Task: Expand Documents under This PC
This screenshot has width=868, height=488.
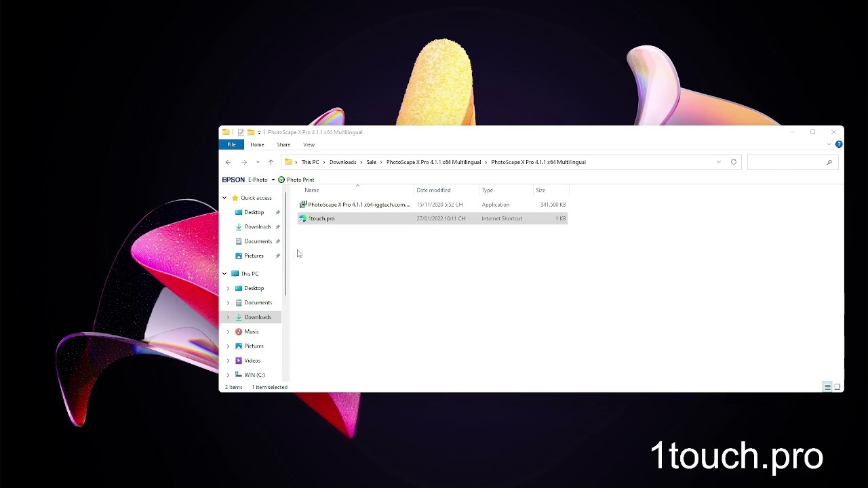Action: (228, 303)
